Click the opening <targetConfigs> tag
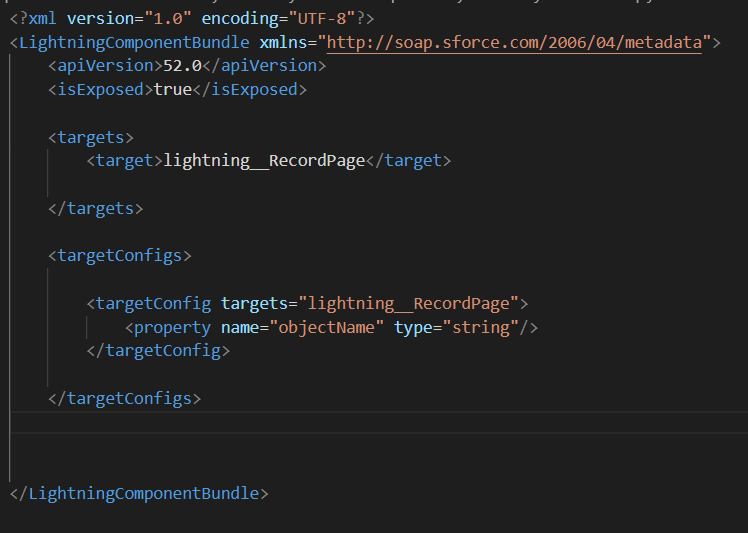Screen dimensions: 748x533 120,256
